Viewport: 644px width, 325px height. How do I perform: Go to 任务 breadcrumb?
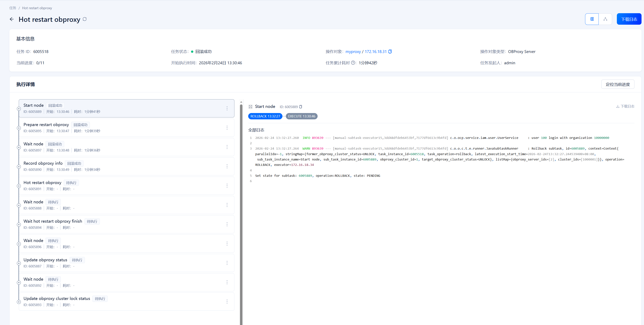pyautogui.click(x=13, y=8)
